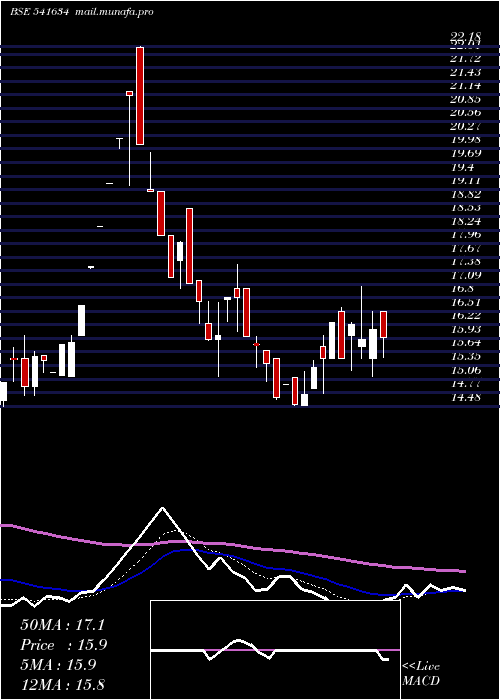Image resolution: width=500 pixels, height=700 pixels.
Task: Click the 18.24 price axis label
Action: pos(466,221)
